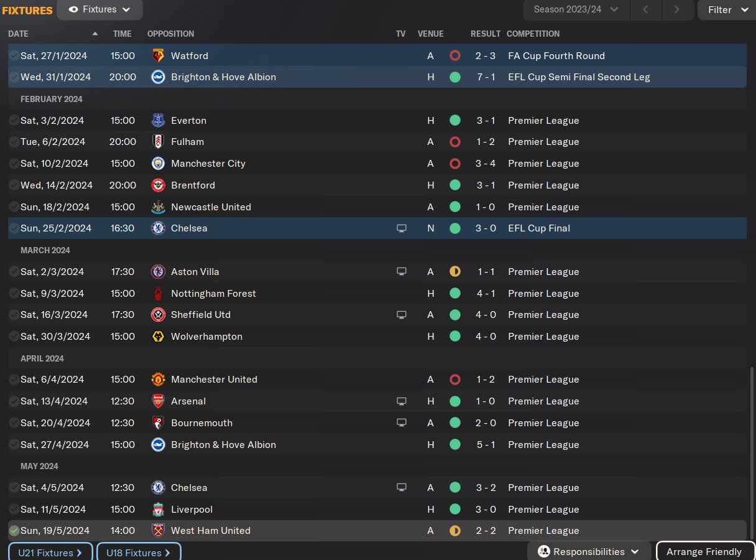Viewport: 756px width, 560px height.
Task: Toggle the checkmark beside Manchester United fixture
Action: tap(14, 380)
